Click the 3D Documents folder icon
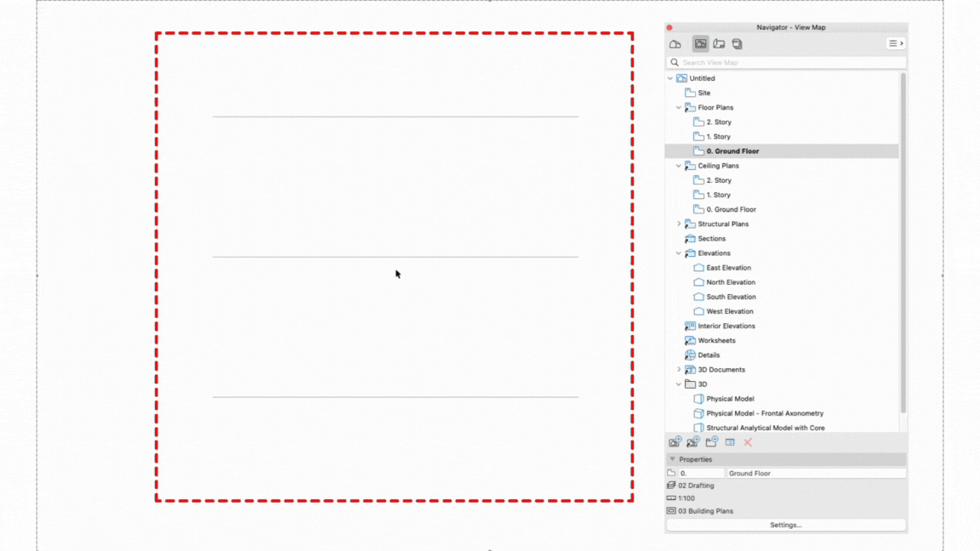The width and height of the screenshot is (980, 551). (x=690, y=369)
